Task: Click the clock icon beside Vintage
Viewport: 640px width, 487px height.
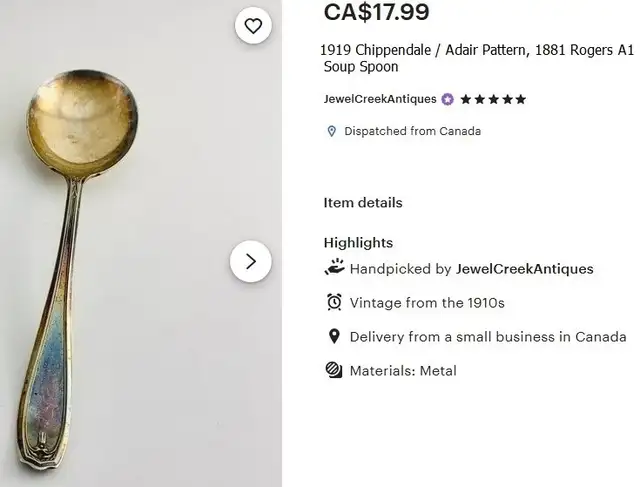Action: 334,302
